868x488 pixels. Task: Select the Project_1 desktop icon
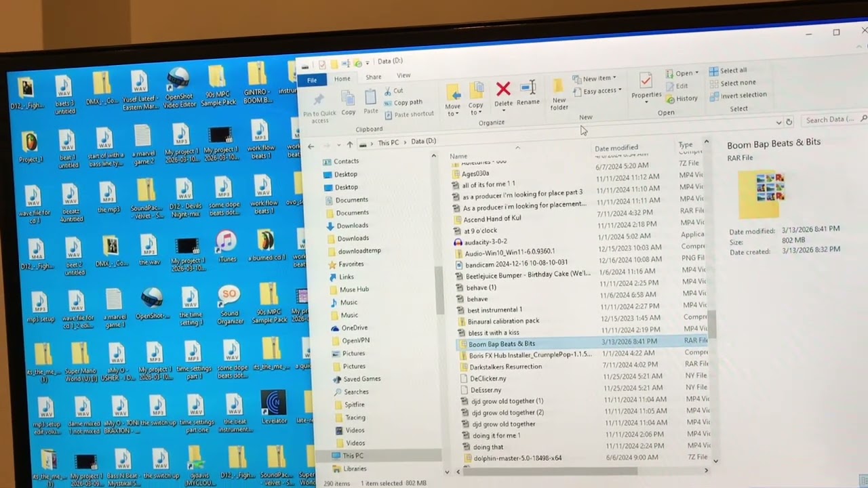click(x=31, y=148)
